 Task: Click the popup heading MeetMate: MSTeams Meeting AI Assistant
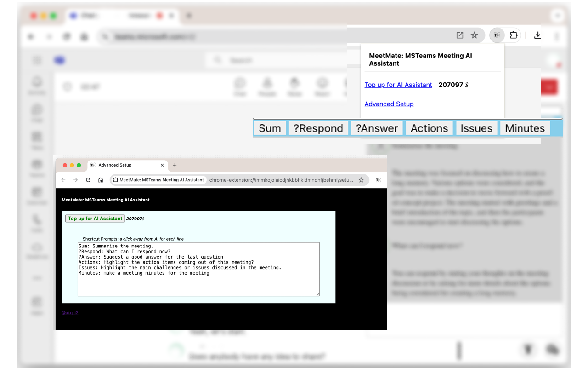tap(420, 59)
